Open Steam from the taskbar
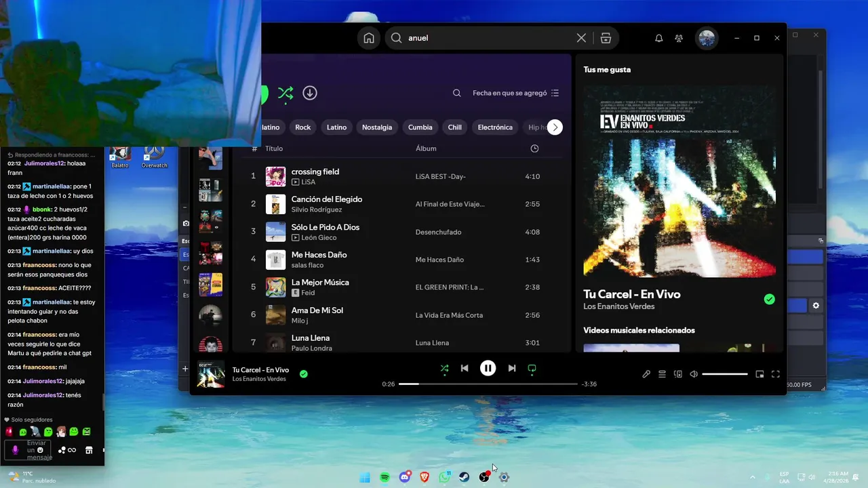Screen dimensions: 868x488 pyautogui.click(x=465, y=477)
